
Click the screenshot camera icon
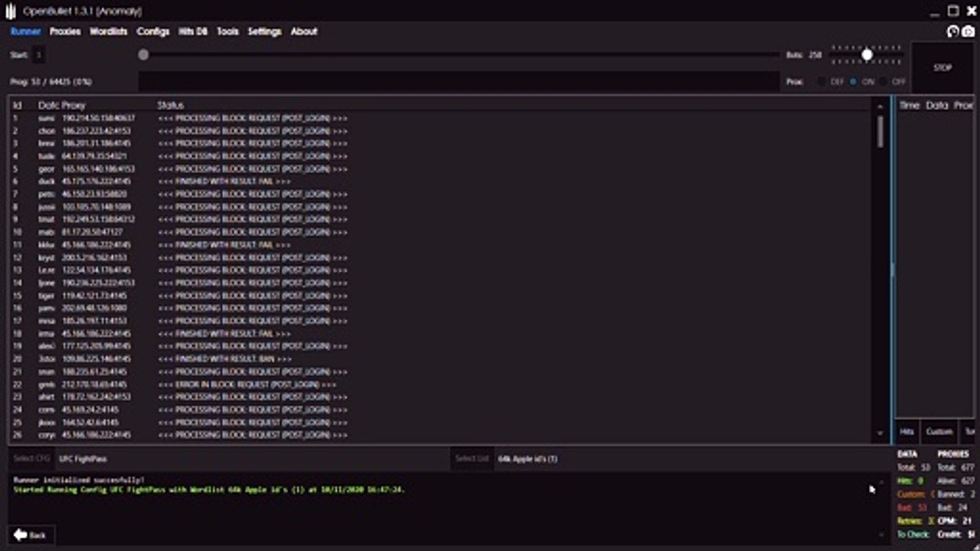[x=969, y=31]
